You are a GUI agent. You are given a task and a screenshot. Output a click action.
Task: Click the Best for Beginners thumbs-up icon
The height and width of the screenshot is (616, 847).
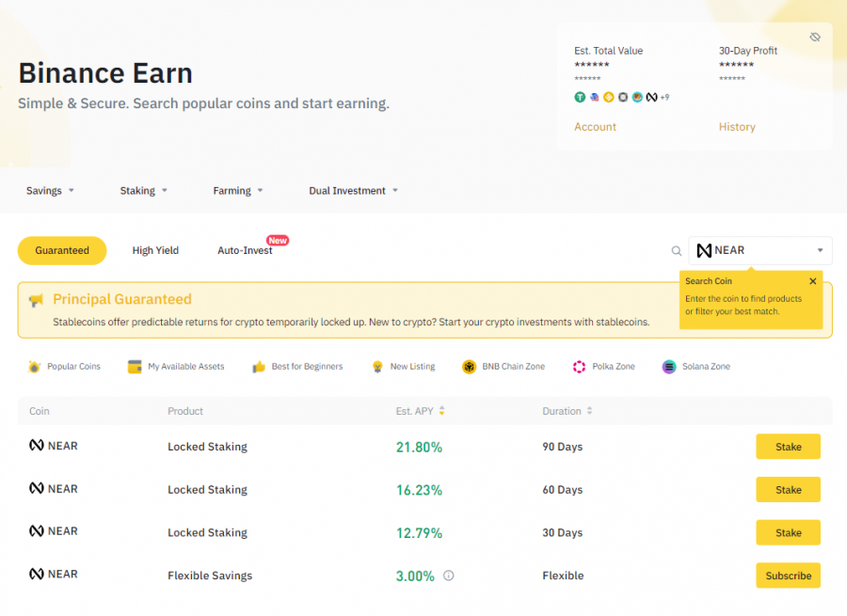pyautogui.click(x=259, y=367)
